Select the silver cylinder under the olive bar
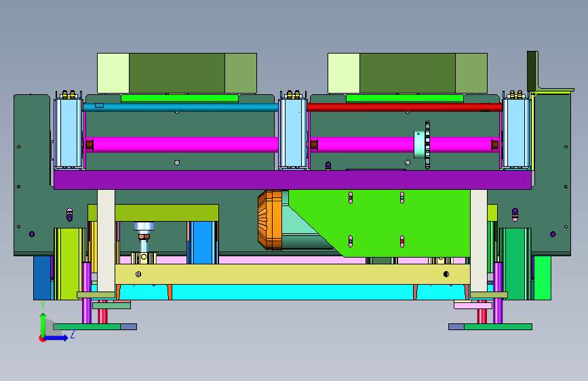Image resolution: width=588 pixels, height=381 pixels. (x=144, y=226)
